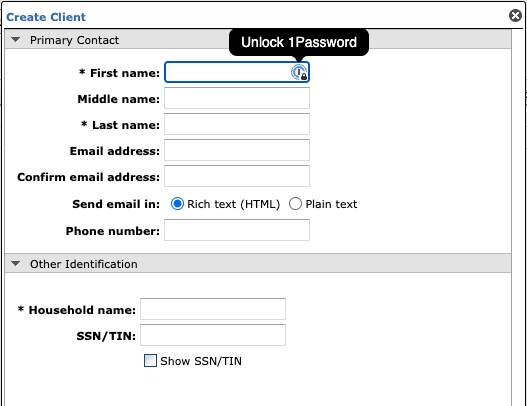The height and width of the screenshot is (406, 527).
Task: Click the Last name text box
Action: click(x=237, y=124)
